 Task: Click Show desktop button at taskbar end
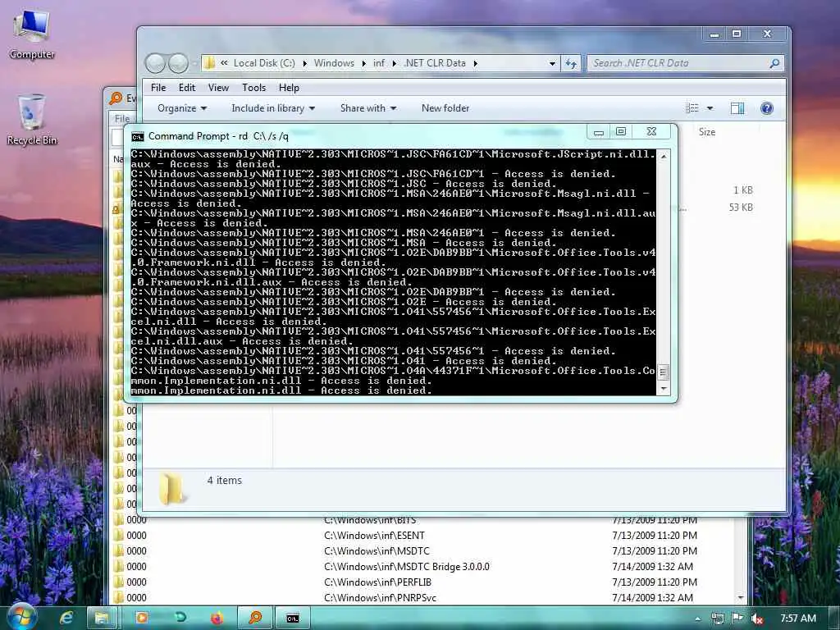pos(834,619)
